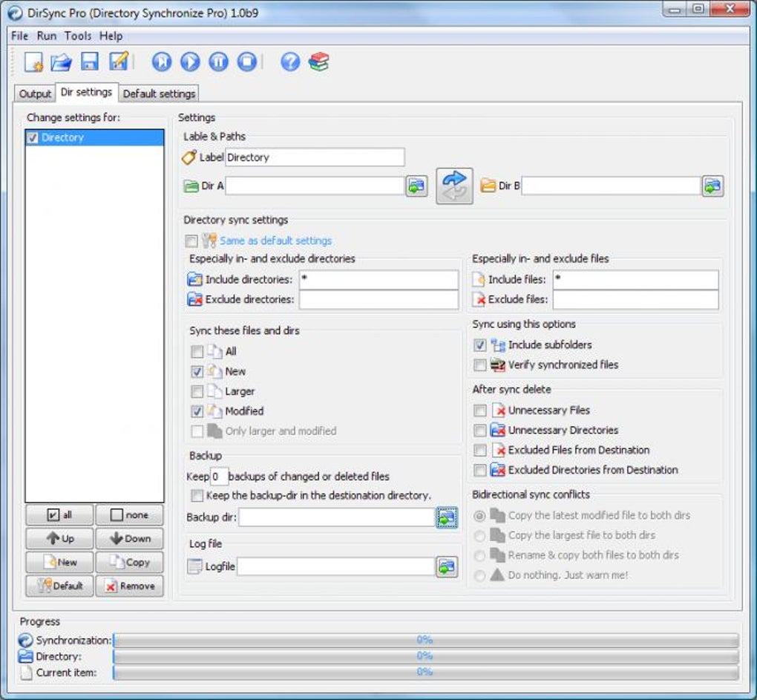Screen dimensions: 757x700
Task: Click the Exclude files red X icon
Action: [479, 300]
